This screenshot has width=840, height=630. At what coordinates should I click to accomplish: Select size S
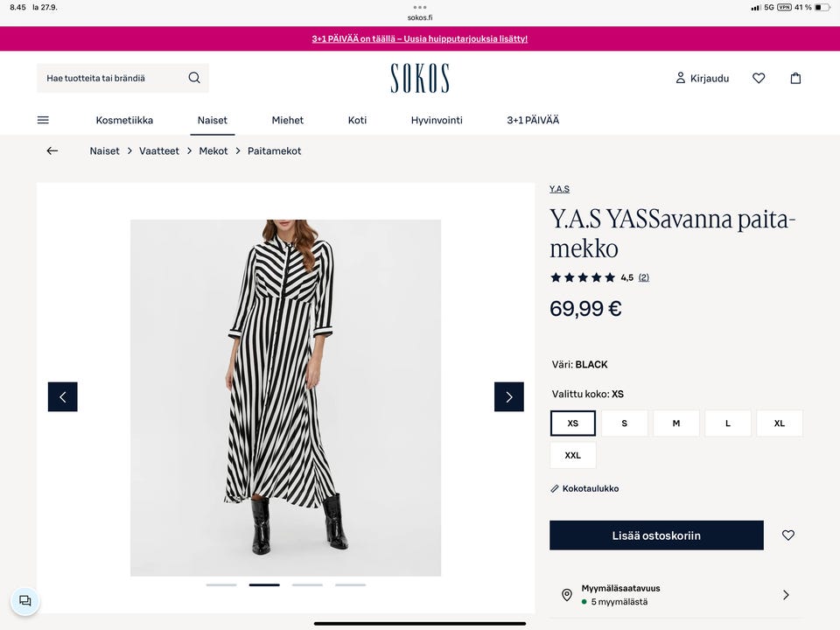[x=624, y=423]
